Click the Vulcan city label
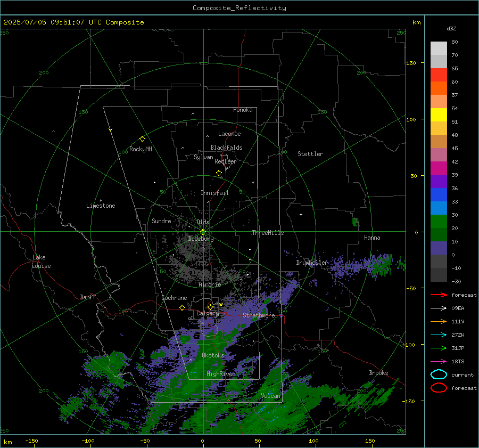The height and width of the screenshot is (448, 479). click(x=271, y=396)
